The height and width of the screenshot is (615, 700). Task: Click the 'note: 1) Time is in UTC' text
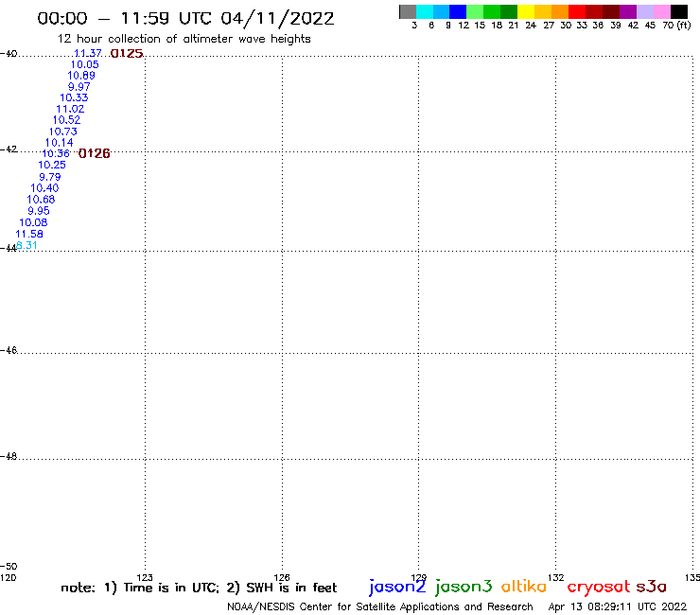(x=140, y=588)
